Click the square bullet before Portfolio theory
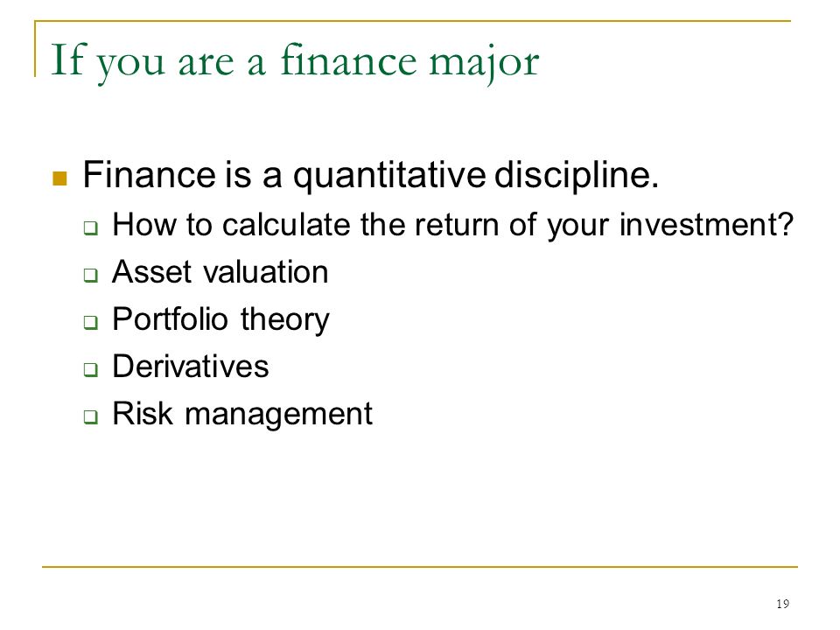840x630 pixels. coord(90,323)
